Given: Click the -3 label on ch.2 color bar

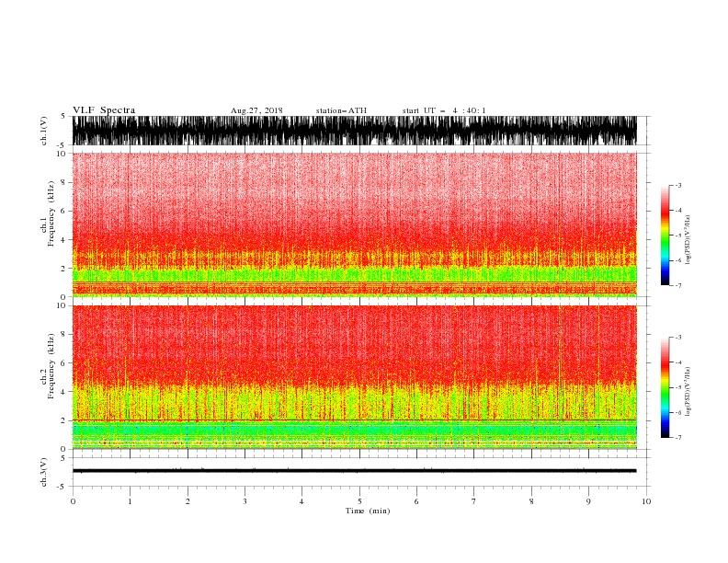Looking at the screenshot, I should pos(677,338).
